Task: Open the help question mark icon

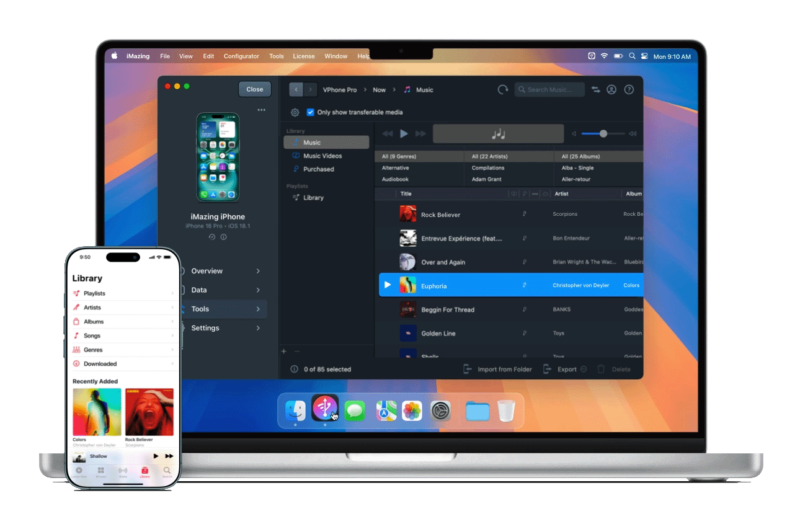Action: point(629,90)
